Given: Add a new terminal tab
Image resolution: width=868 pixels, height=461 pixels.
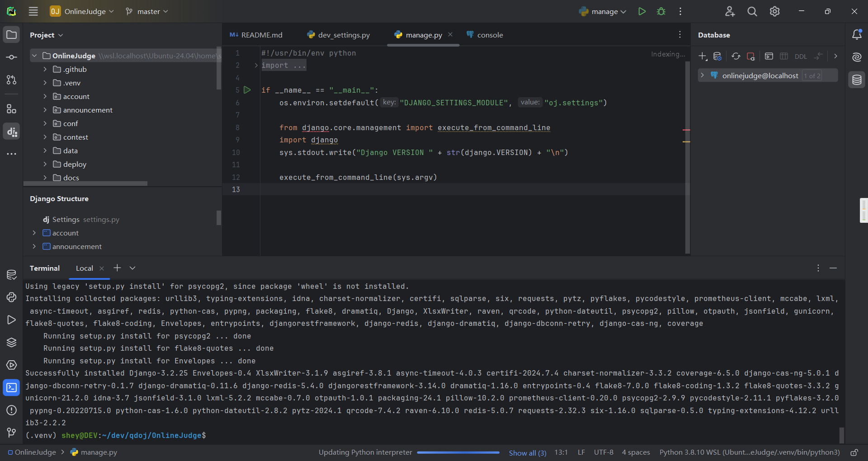Looking at the screenshot, I should point(117,268).
